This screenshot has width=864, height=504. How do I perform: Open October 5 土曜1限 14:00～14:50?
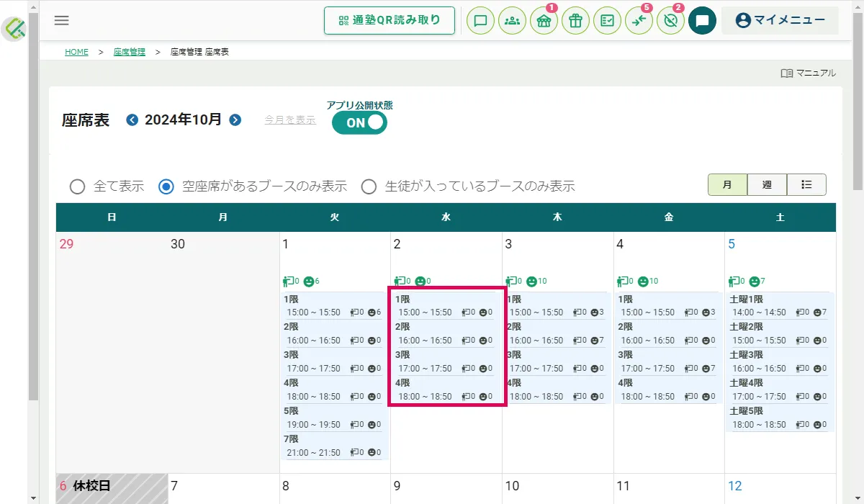click(779, 306)
